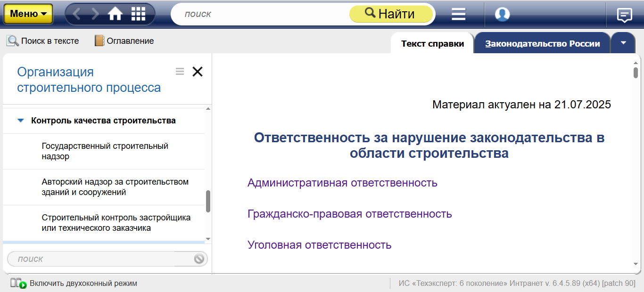Open Уголовная ответственность link
Viewport: 644px width, 292px height.
coord(319,245)
